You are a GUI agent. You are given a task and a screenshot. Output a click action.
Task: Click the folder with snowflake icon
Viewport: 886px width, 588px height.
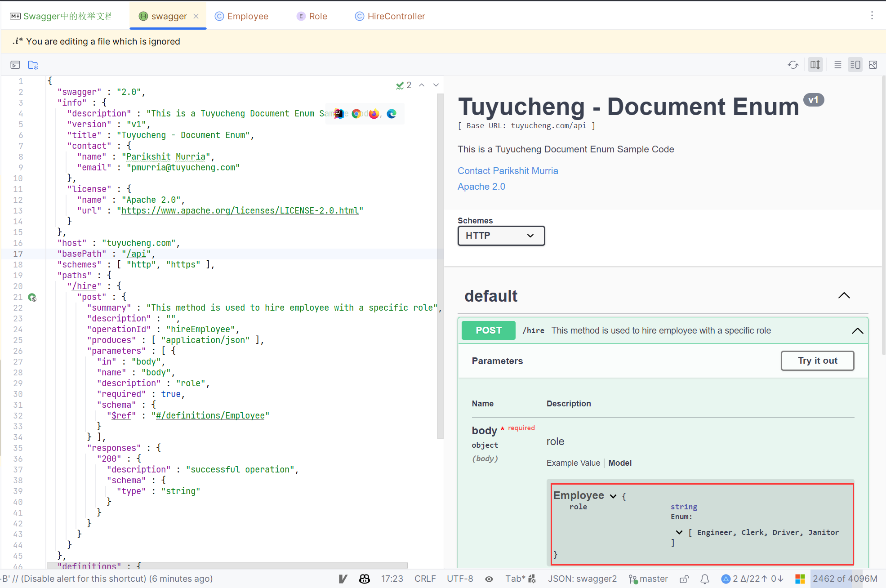click(33, 65)
